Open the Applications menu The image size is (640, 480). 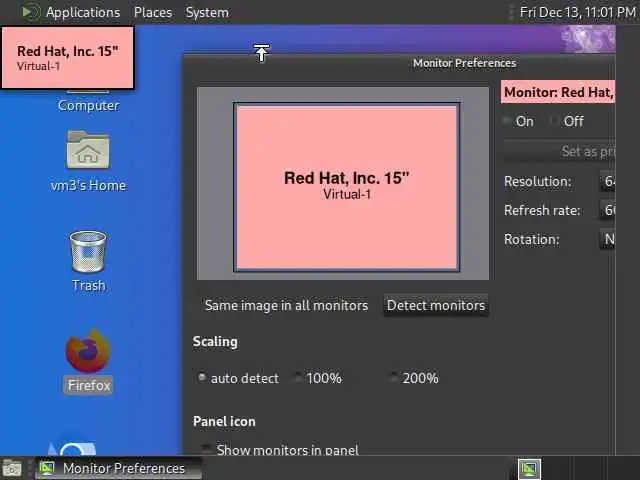[x=83, y=12]
